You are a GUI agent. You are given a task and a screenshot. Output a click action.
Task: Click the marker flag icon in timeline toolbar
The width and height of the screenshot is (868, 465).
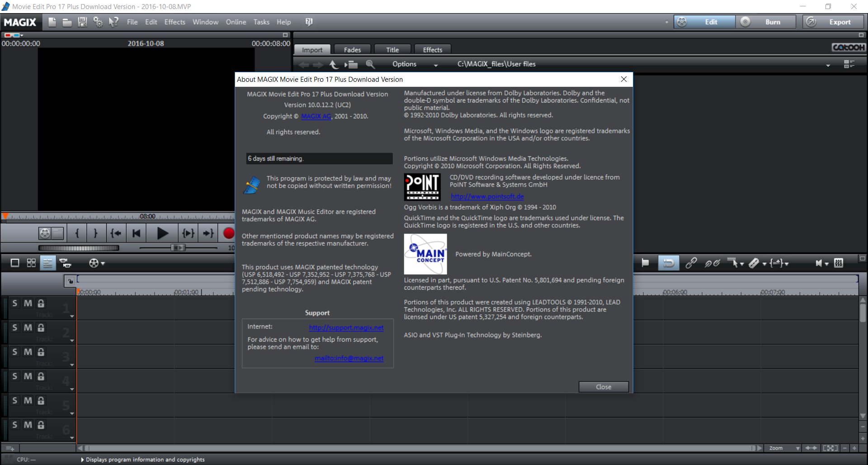[x=645, y=263]
